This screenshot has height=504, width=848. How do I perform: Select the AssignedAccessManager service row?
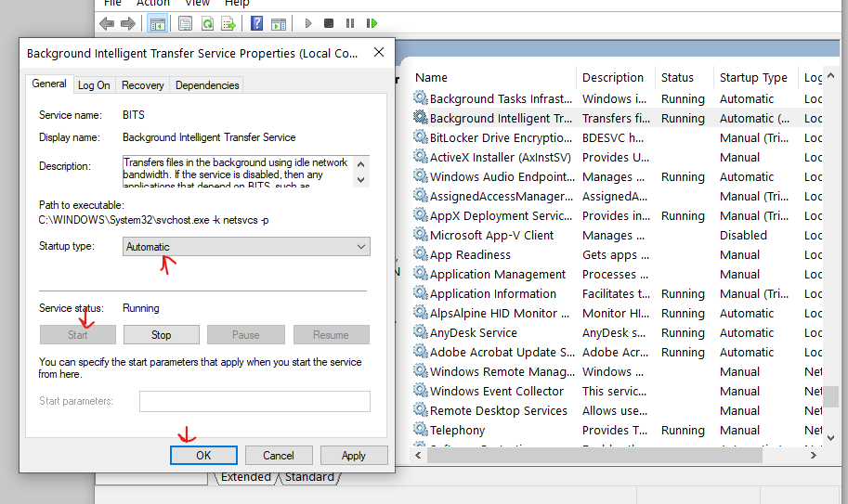pyautogui.click(x=617, y=196)
